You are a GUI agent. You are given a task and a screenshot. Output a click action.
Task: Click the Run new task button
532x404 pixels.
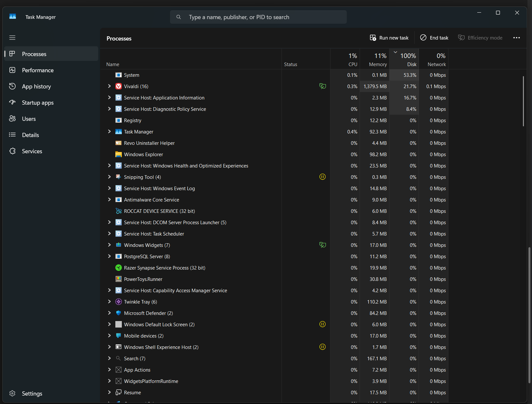[x=389, y=38]
